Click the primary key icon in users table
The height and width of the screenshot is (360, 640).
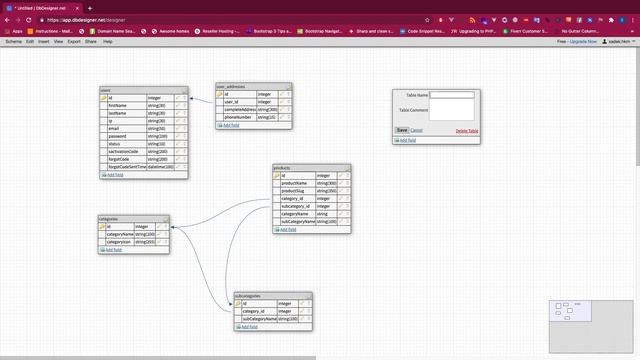coord(103,98)
